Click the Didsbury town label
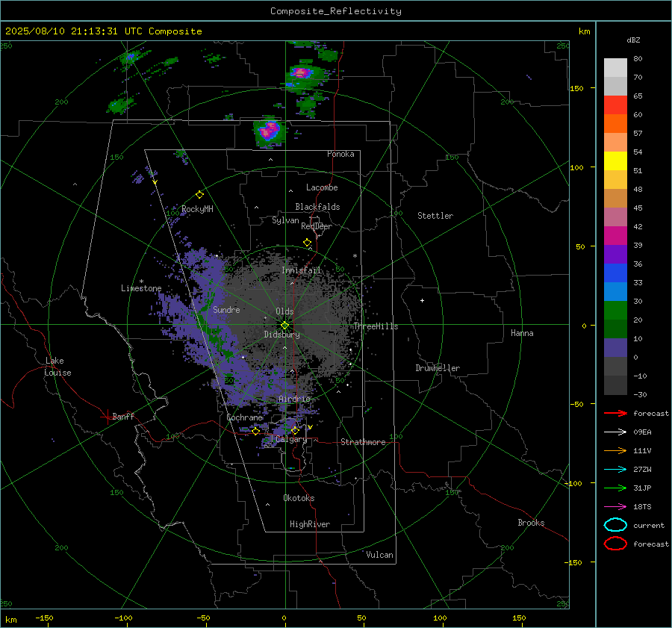This screenshot has height=628, width=672. pos(282,335)
